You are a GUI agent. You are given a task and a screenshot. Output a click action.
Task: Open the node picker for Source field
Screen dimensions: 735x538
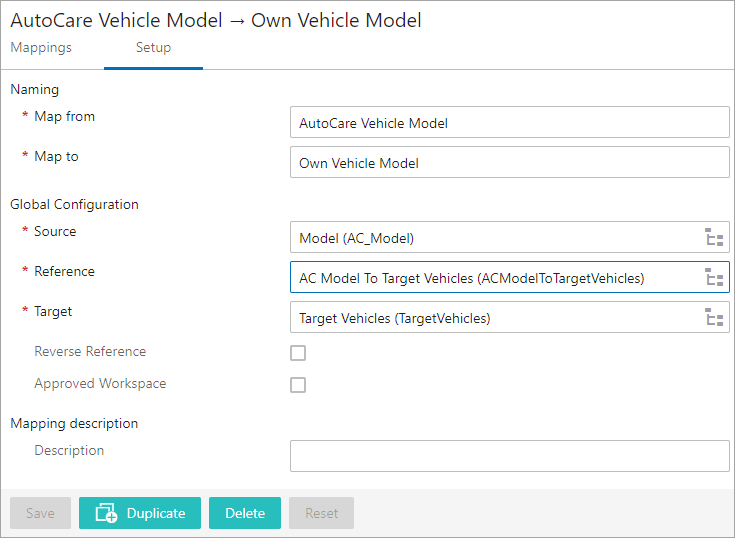click(x=714, y=238)
